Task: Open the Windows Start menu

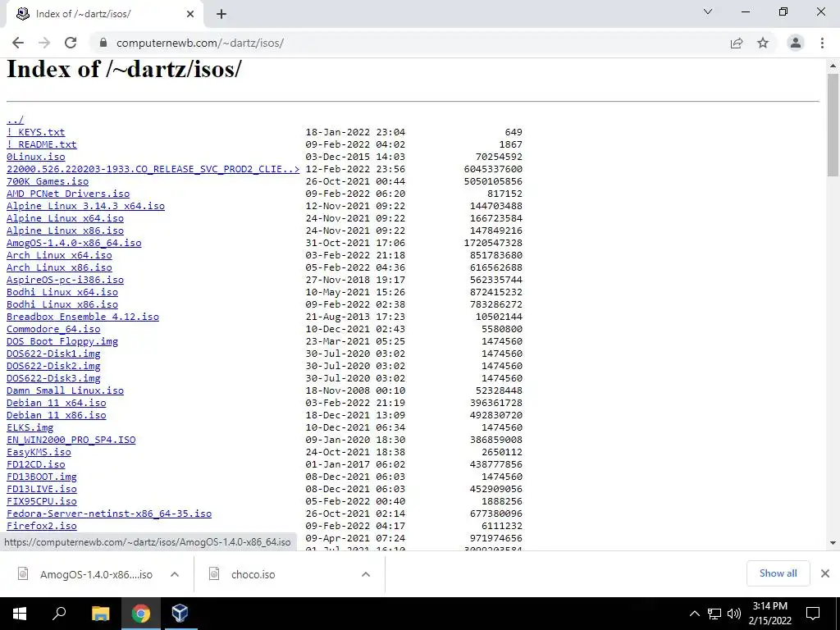Action: click(20, 614)
